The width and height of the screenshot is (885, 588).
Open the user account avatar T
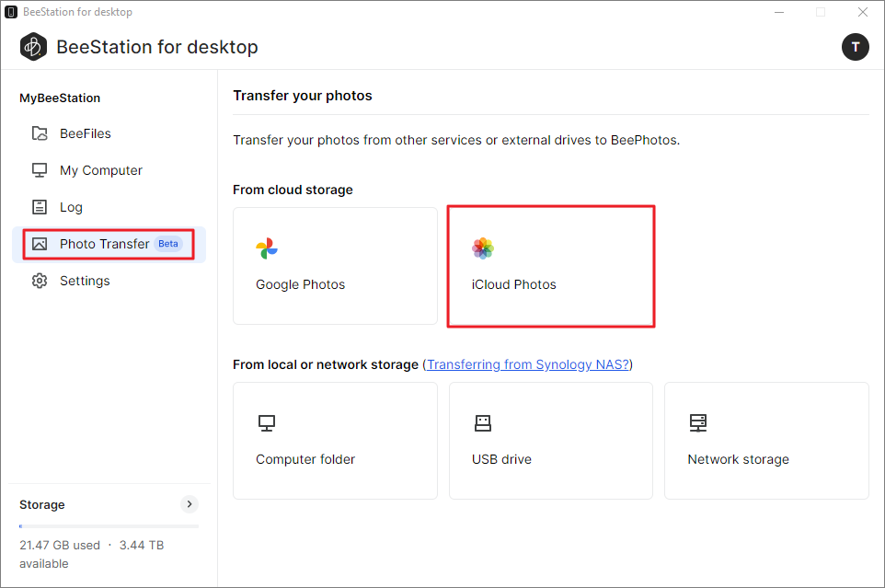855,47
